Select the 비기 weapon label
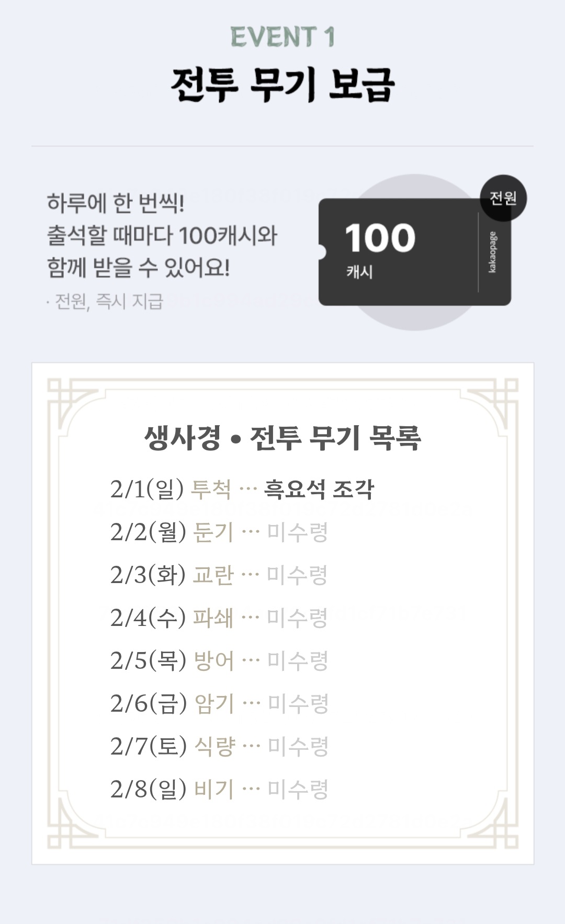565x924 pixels. [213, 790]
